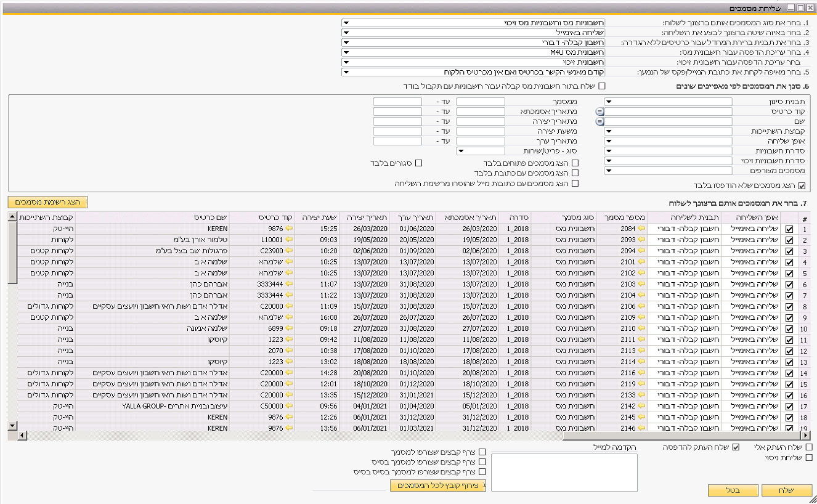
Task: Check שלח בתור חשבונית מס קבלה checkbox
Action: [x=602, y=86]
